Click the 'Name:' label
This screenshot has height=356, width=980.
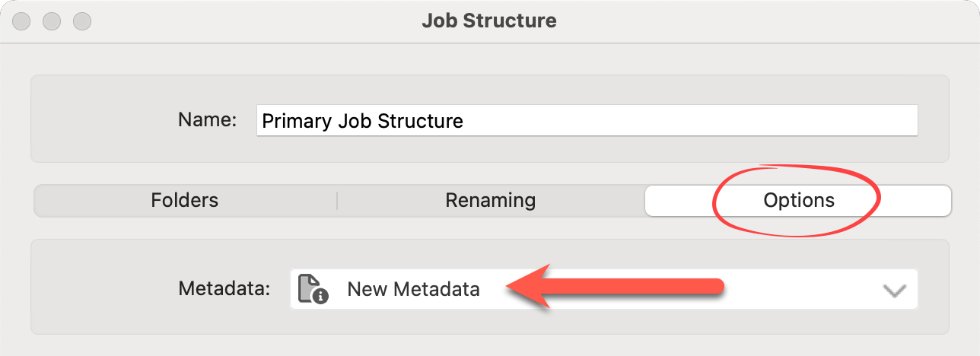coord(207,120)
